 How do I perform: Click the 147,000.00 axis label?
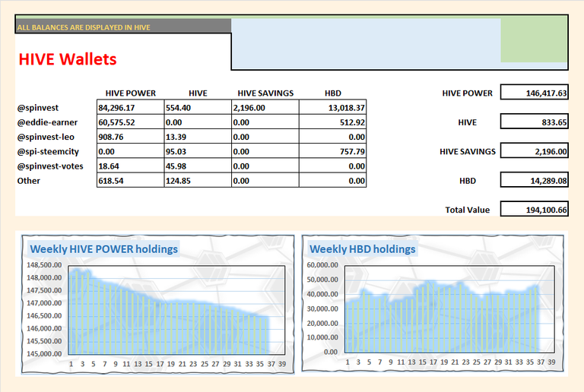click(x=44, y=303)
